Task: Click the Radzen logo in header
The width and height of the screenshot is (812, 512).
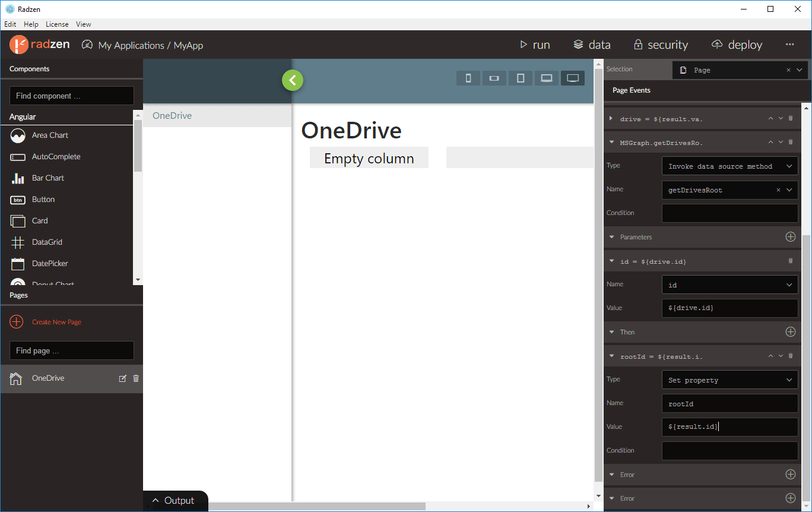Action: pos(40,45)
